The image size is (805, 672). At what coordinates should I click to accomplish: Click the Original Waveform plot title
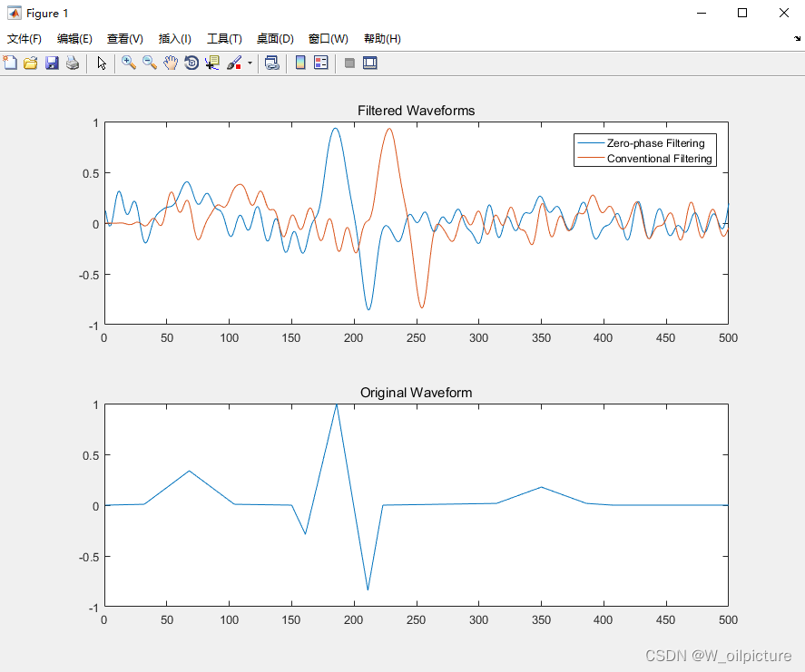pyautogui.click(x=416, y=393)
